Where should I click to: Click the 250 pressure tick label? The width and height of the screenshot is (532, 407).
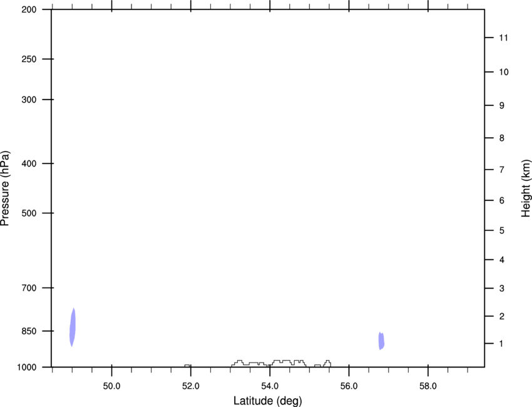(29, 59)
